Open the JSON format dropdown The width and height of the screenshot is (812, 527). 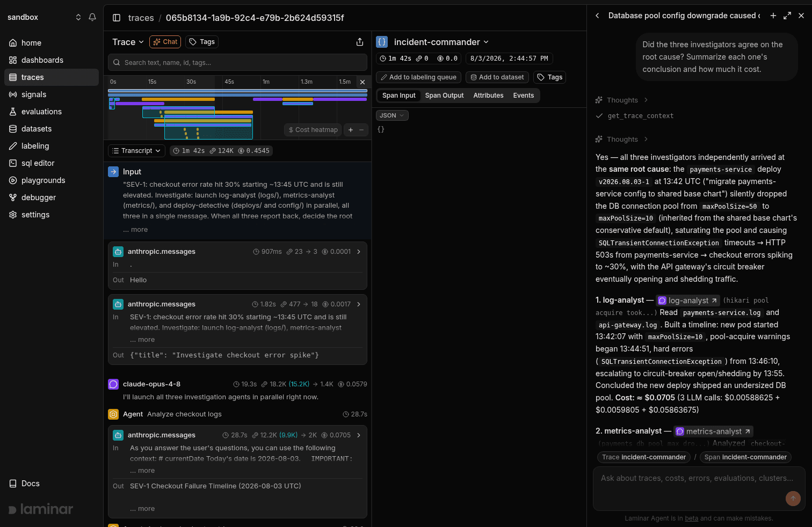(x=392, y=115)
